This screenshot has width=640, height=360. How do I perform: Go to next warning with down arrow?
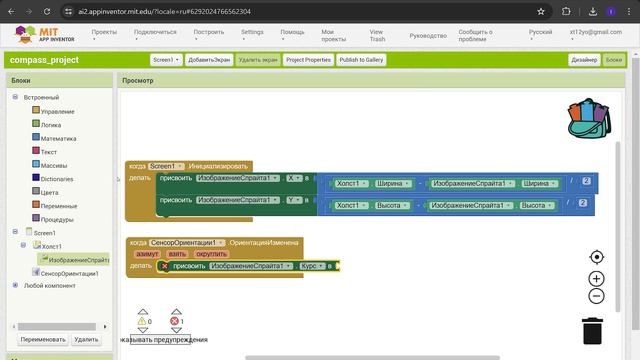point(142,330)
